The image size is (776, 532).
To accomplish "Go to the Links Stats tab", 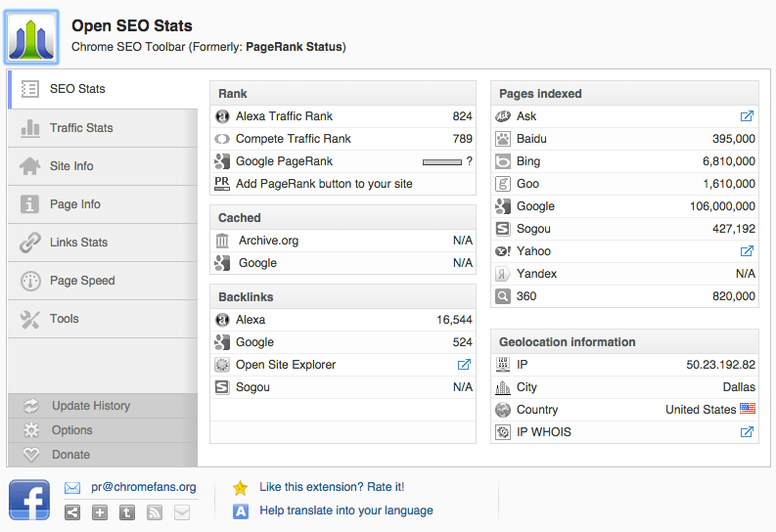I will click(x=78, y=243).
